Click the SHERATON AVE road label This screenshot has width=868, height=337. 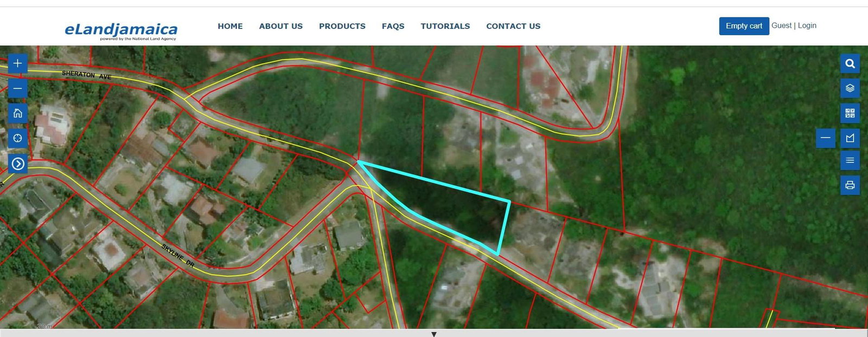pos(86,75)
